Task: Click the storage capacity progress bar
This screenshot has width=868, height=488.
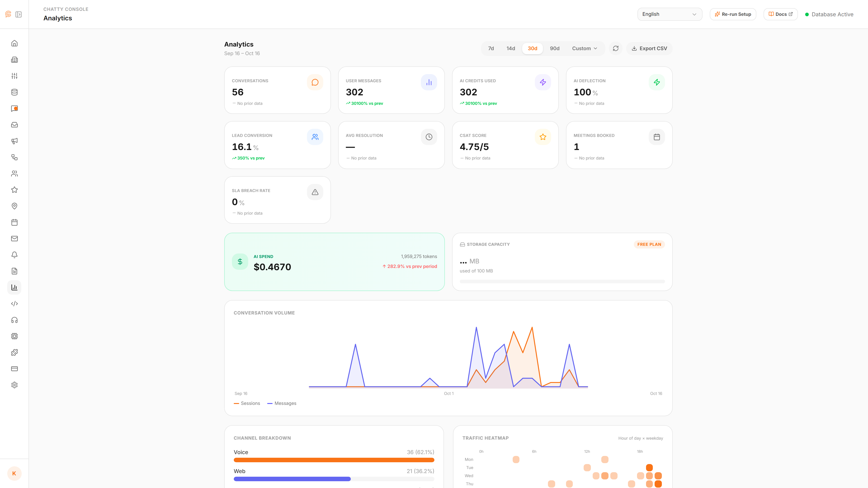Action: [x=562, y=281]
